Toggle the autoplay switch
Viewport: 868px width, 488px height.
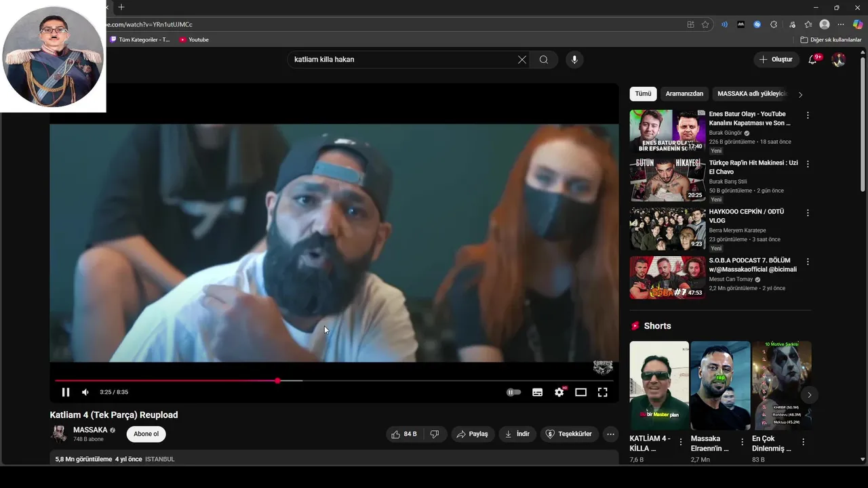[x=514, y=392]
